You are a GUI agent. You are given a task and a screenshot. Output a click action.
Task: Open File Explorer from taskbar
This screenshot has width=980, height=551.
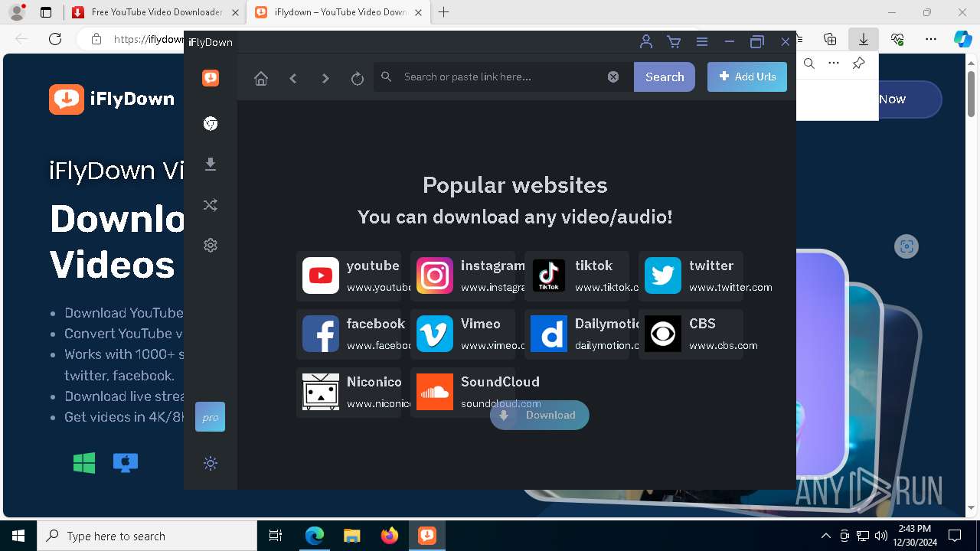pos(351,536)
